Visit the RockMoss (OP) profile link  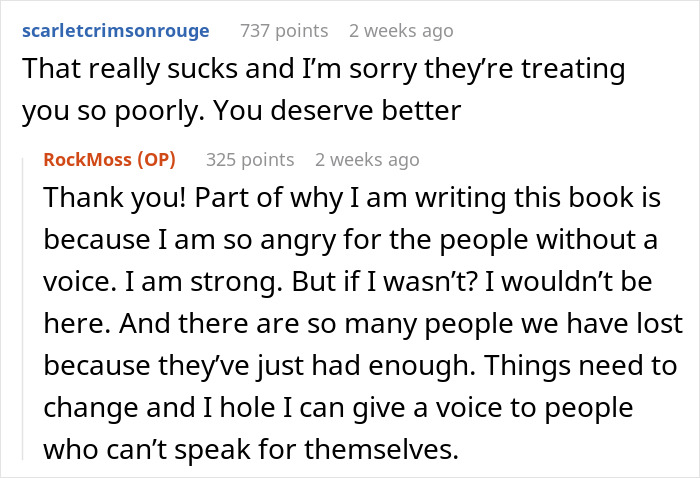click(x=109, y=160)
